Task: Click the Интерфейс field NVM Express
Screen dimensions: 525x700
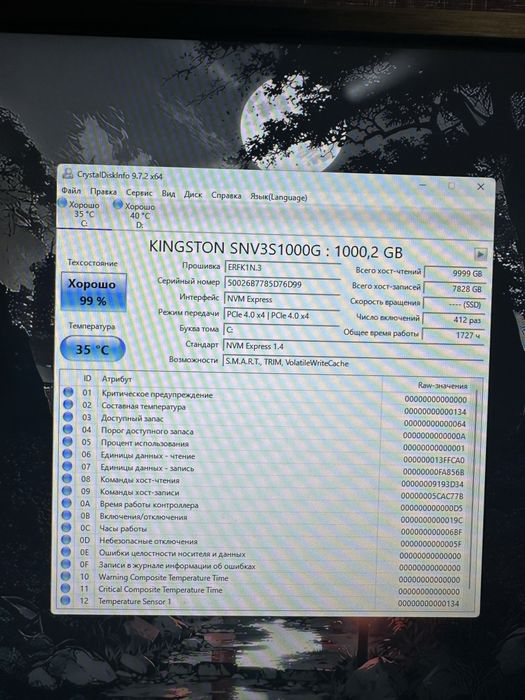Action: 282,299
